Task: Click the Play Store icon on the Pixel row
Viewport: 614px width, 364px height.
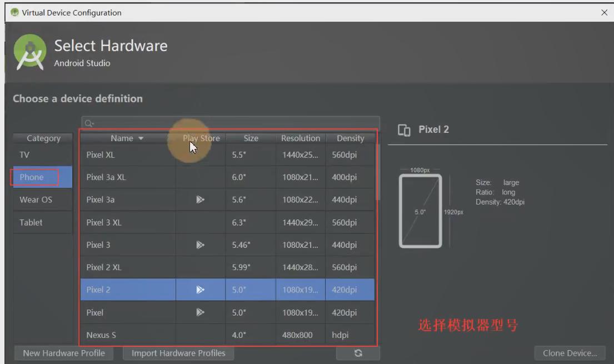Action: [x=201, y=312]
